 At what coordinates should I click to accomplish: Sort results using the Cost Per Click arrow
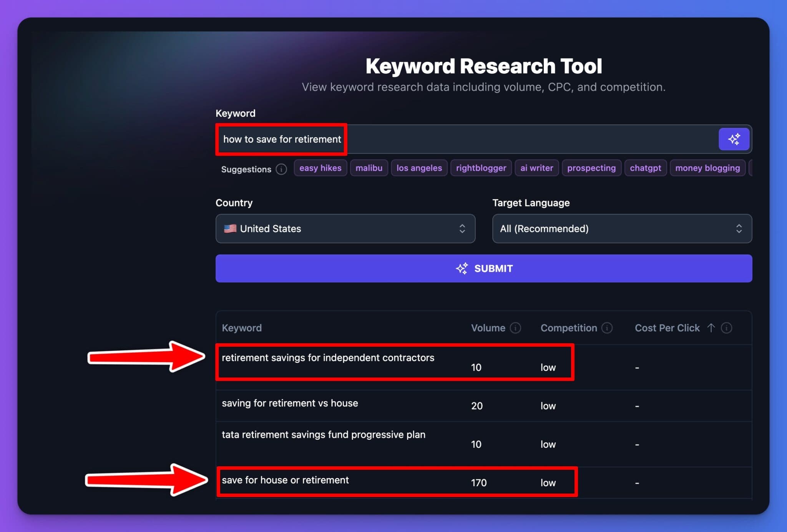[x=711, y=328]
